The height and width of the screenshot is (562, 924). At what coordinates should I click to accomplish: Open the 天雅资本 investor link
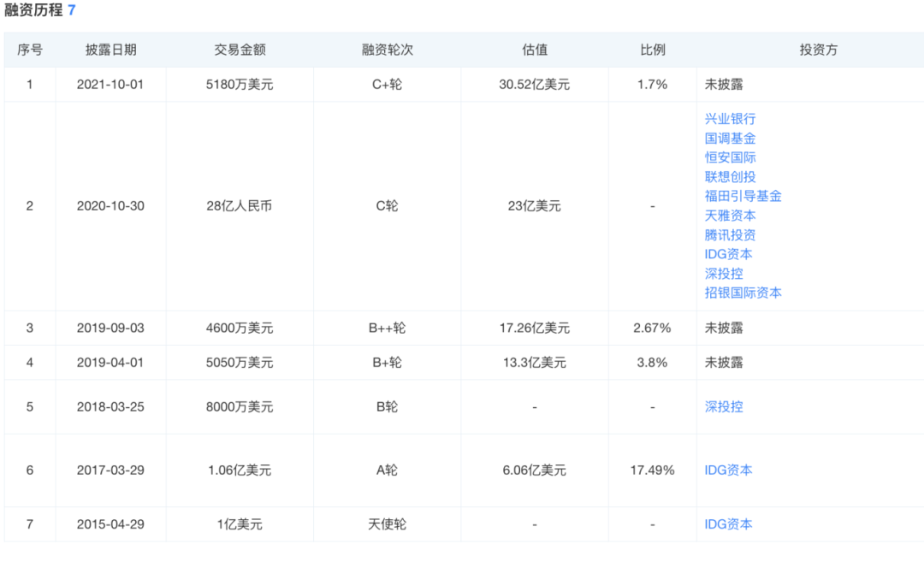[x=730, y=216]
